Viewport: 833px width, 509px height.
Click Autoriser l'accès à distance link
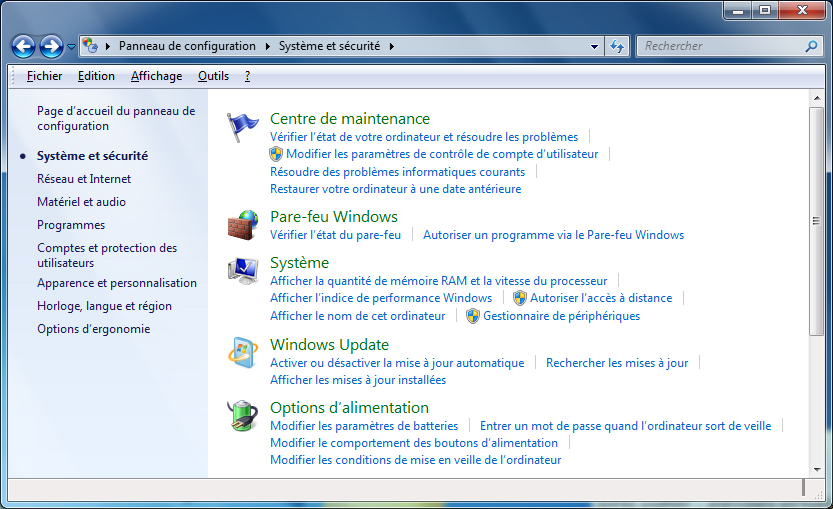tap(601, 298)
